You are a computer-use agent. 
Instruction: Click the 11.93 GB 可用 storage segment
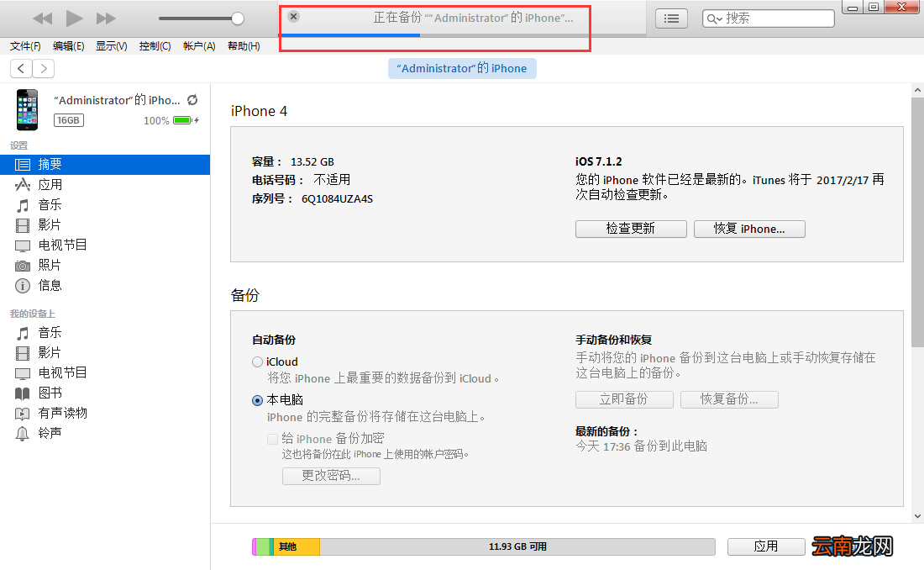(517, 547)
